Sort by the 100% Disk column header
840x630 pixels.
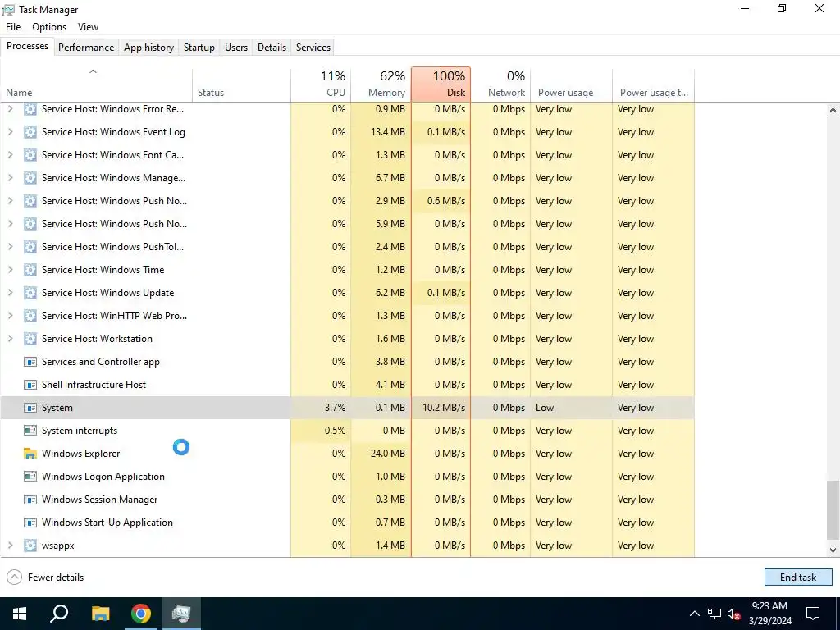point(441,84)
